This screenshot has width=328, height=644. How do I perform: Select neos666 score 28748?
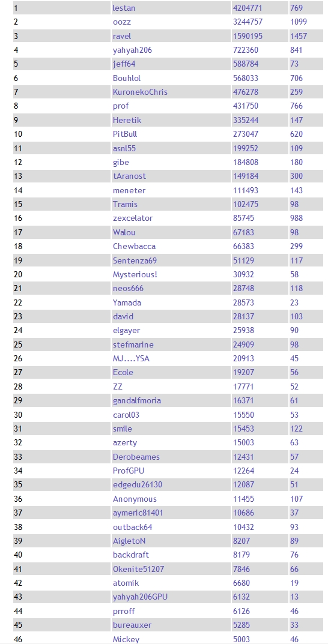243,288
